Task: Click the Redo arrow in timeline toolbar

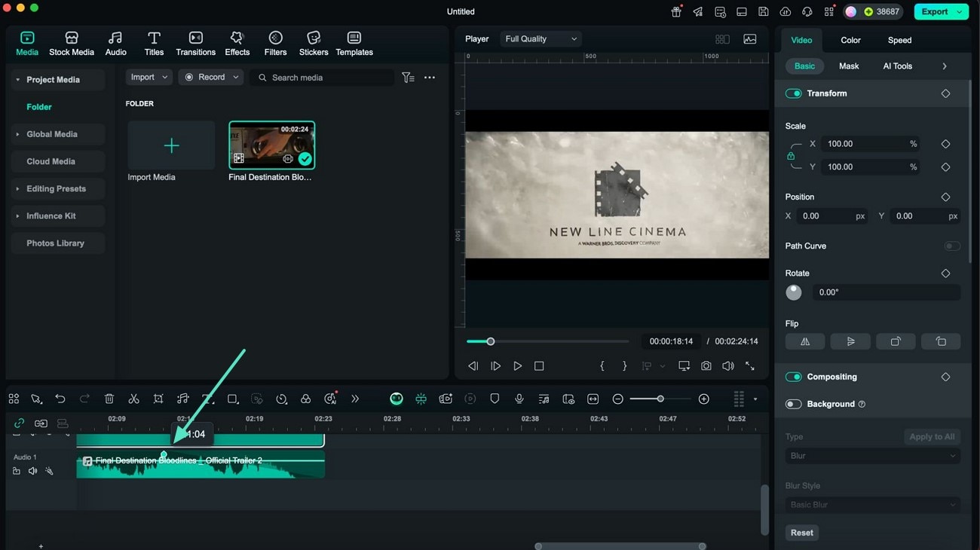Action: 84,399
